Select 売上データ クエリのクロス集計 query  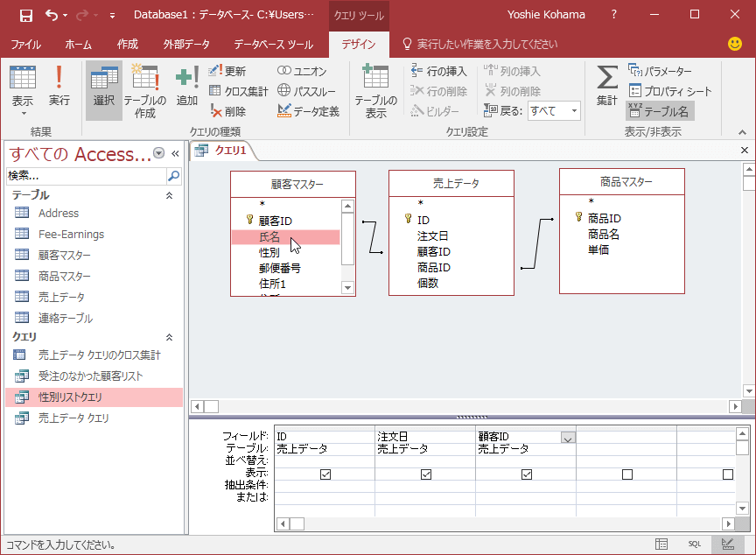point(99,355)
